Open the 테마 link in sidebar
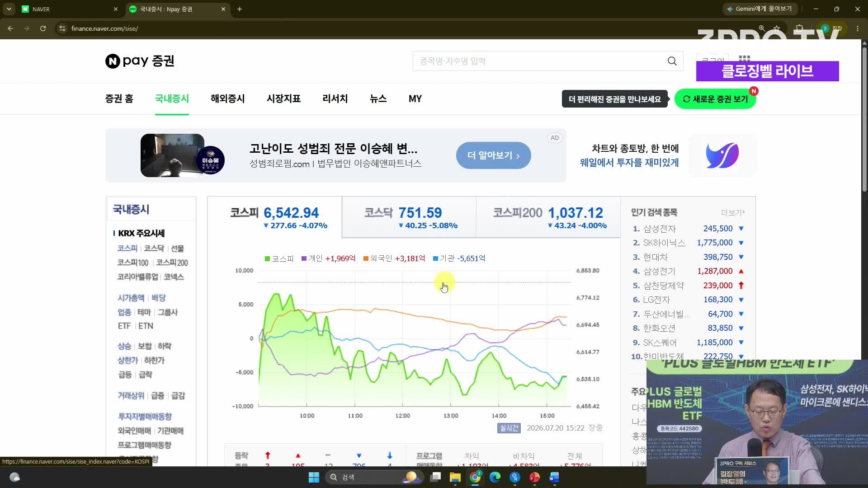This screenshot has width=868, height=488. (x=144, y=312)
